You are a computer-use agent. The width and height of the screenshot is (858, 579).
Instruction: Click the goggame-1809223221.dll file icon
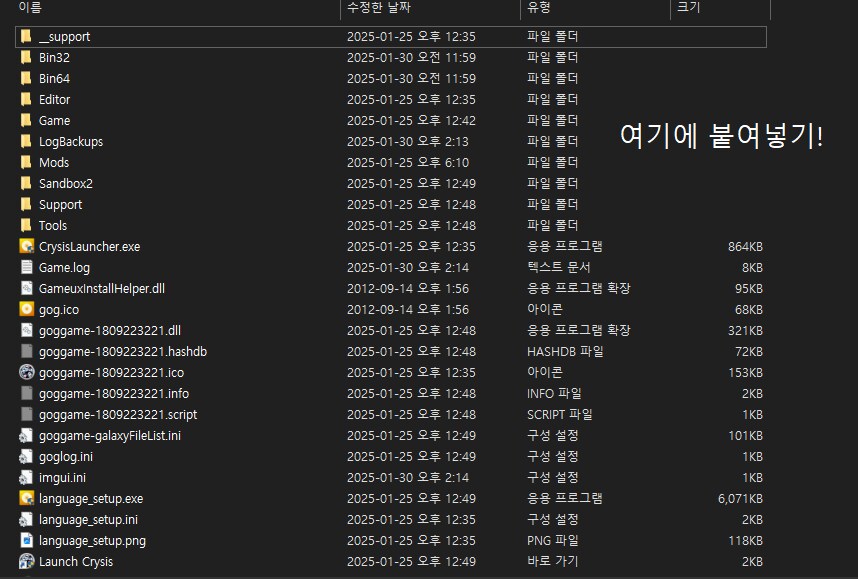pos(26,330)
